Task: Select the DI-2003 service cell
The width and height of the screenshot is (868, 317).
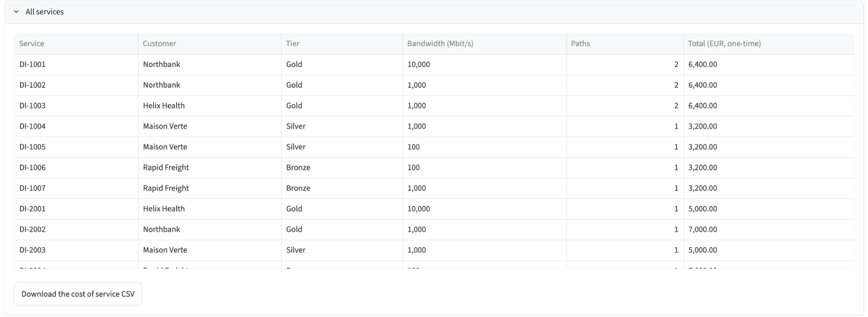Action: click(x=76, y=250)
